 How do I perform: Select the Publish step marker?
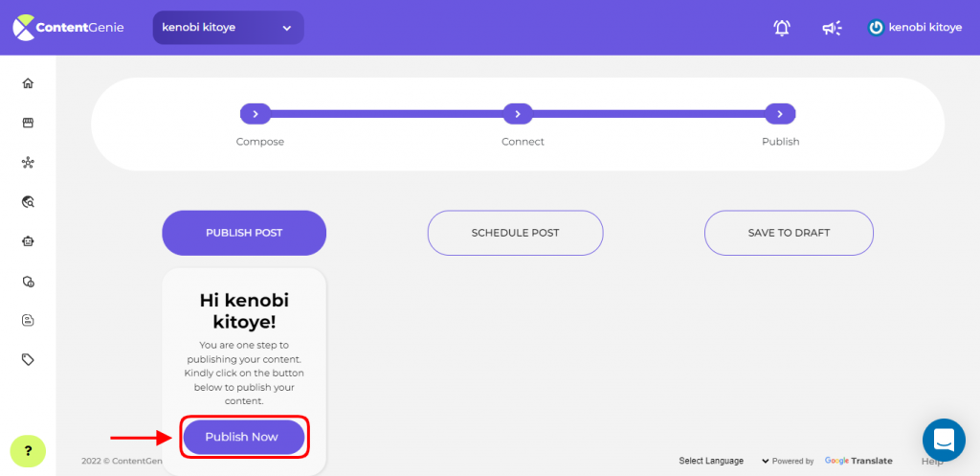780,114
